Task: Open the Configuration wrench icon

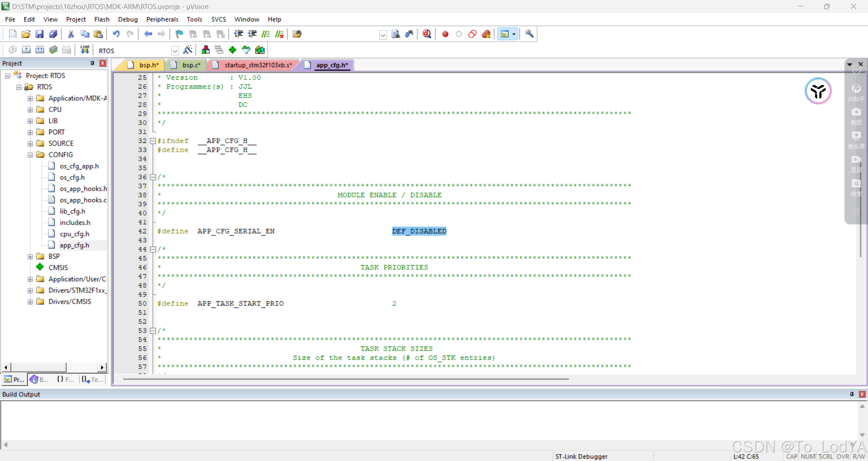Action: pyautogui.click(x=529, y=34)
